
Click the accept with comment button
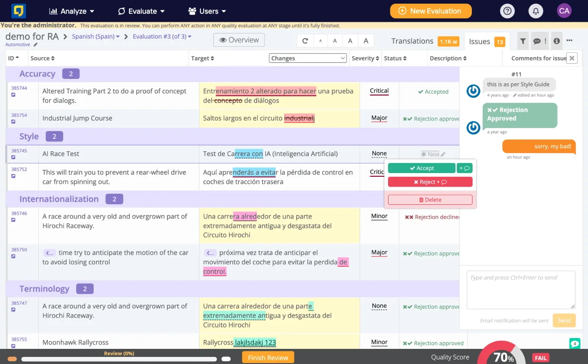pyautogui.click(x=464, y=168)
